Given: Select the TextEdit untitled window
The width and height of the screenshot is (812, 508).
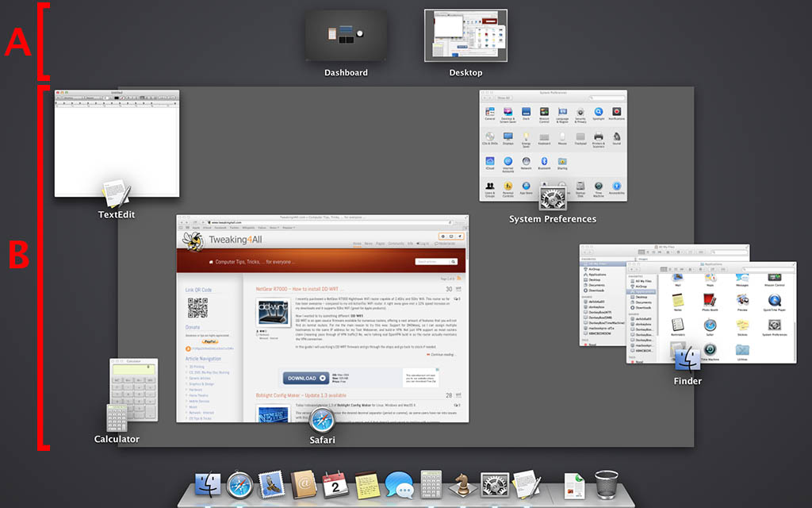Looking at the screenshot, I should [x=117, y=144].
